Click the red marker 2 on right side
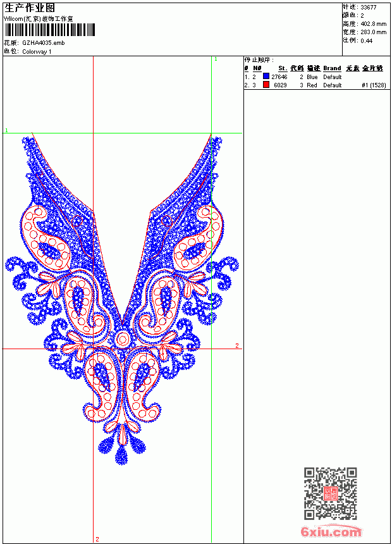392x544 pixels. 237,345
